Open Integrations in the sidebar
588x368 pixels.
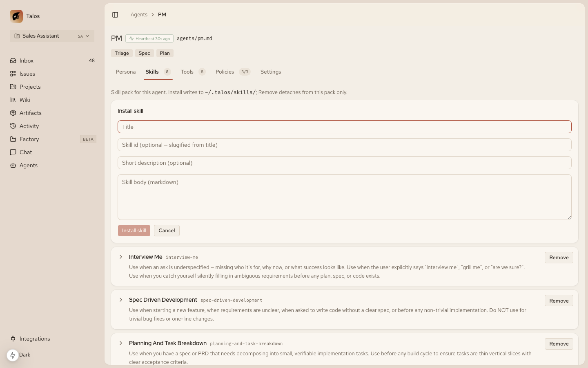click(x=52, y=339)
